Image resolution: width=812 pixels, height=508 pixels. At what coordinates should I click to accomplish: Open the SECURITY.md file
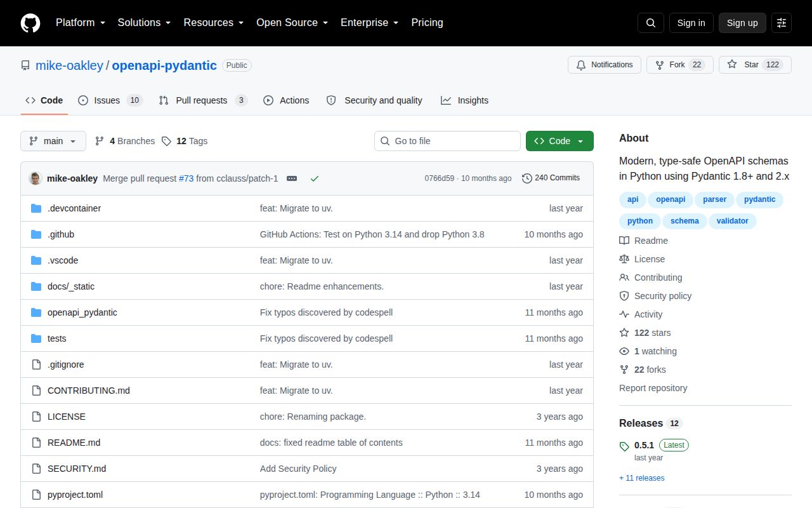77,469
